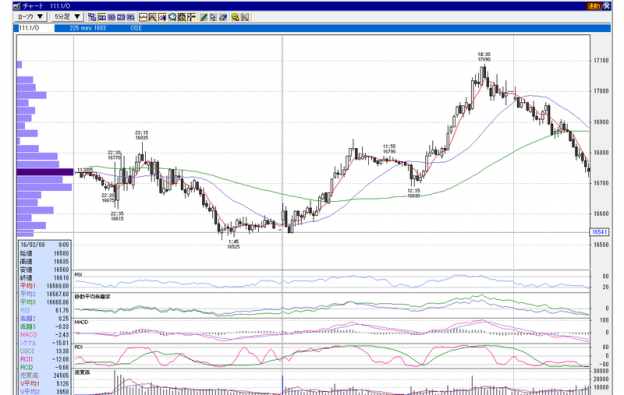Click the rightmost crossed toolbar icon

pyautogui.click(x=245, y=17)
